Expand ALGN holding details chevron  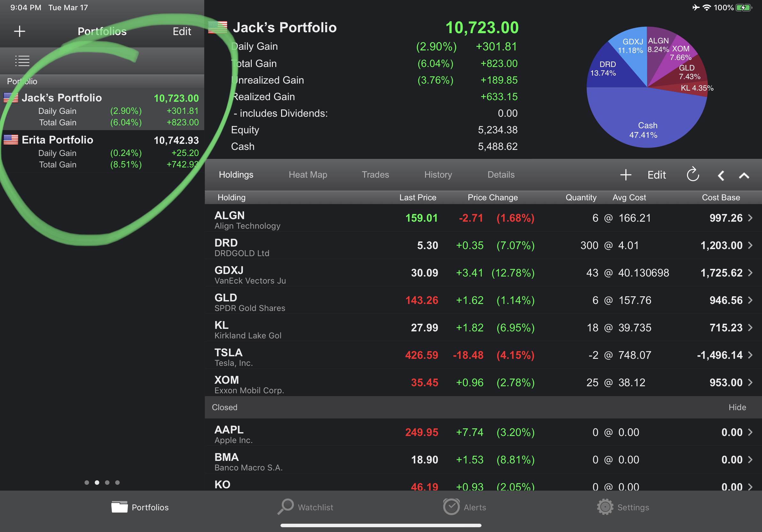click(x=751, y=218)
